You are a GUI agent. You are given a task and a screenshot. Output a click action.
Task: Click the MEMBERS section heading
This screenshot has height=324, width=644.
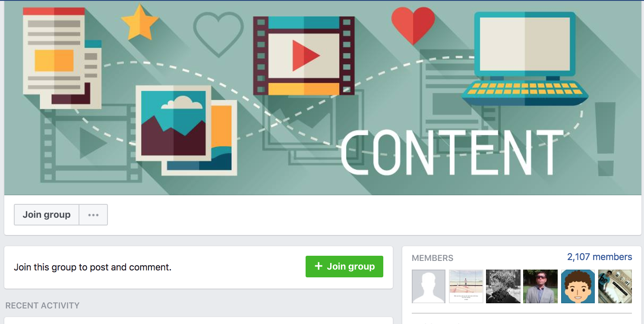432,258
